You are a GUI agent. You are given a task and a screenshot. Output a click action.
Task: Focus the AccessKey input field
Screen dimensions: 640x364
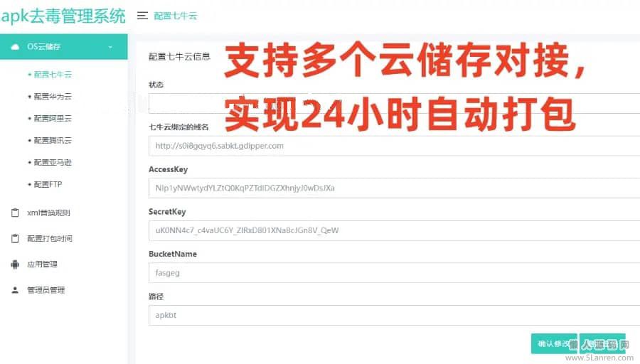point(394,188)
